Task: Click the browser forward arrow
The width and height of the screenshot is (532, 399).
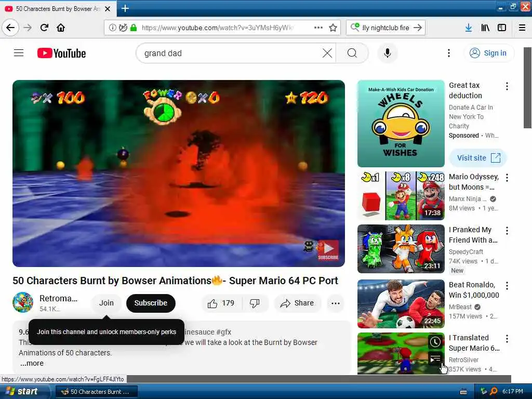Action: 28,28
